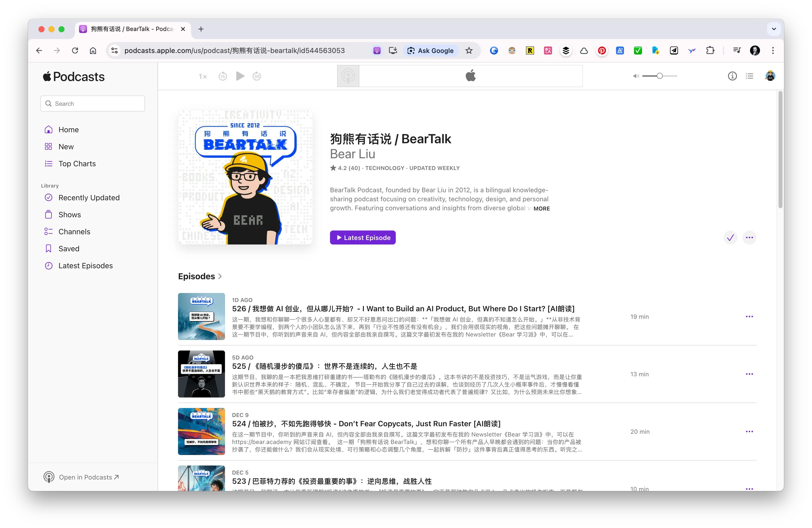Image resolution: width=812 pixels, height=528 pixels.
Task: Adjust the volume slider knob
Action: coord(660,76)
